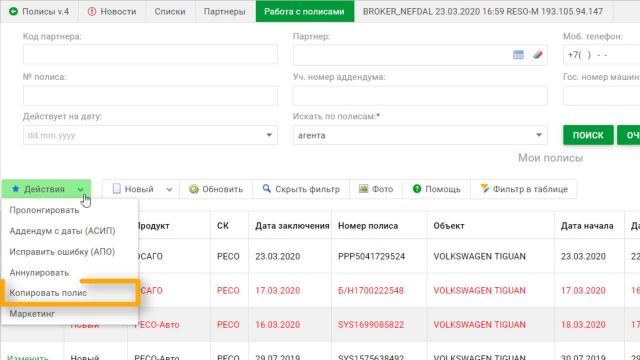Choose Исправить ошибку (АПО) menu item
Image resolution: width=640 pixels, height=360 pixels.
[62, 252]
